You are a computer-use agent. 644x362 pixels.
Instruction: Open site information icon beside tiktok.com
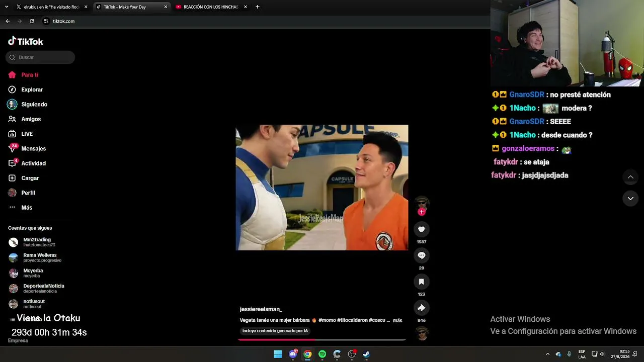pos(46,21)
